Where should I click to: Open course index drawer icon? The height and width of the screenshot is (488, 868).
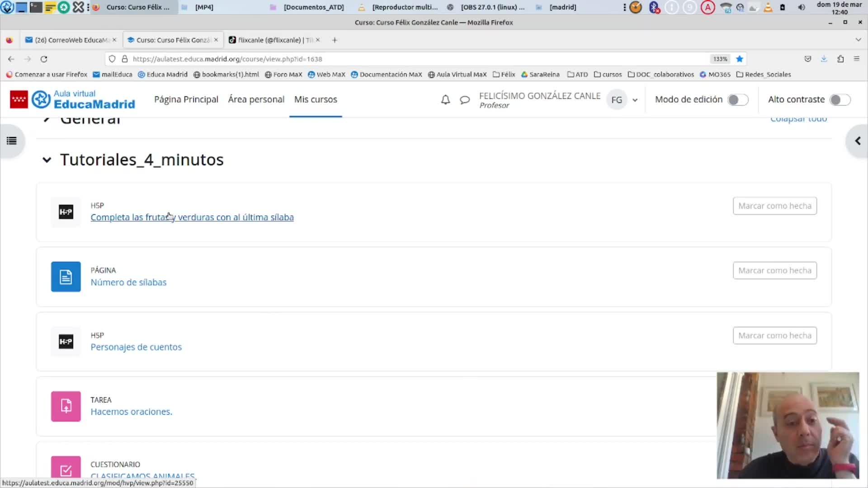(x=12, y=141)
